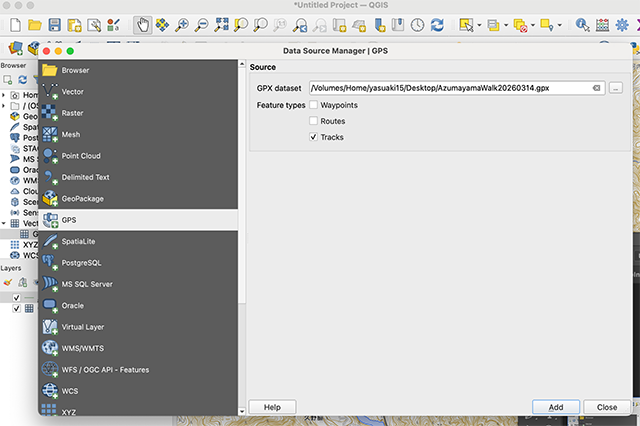
Task: Open the Processing Toolbox gear icon
Action: click(x=622, y=25)
